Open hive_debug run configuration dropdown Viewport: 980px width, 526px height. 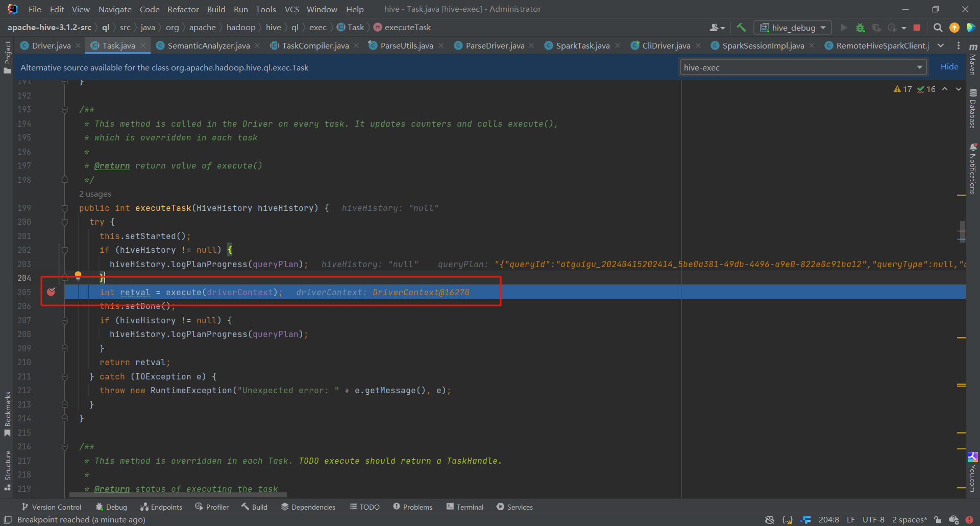(x=793, y=28)
